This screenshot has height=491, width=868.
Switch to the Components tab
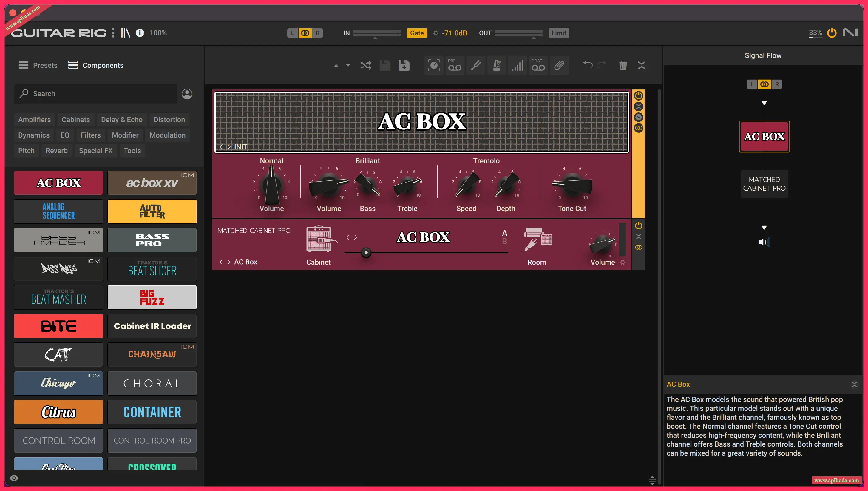click(x=96, y=65)
